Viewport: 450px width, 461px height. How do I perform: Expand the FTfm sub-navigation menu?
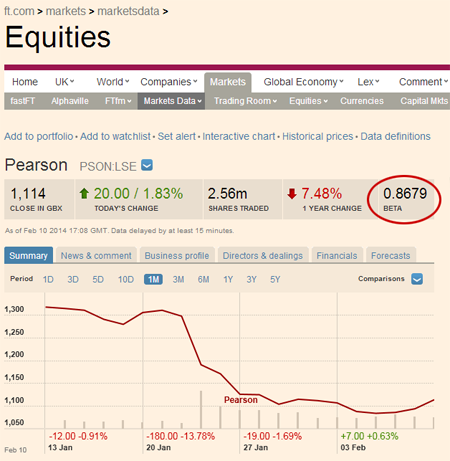118,101
